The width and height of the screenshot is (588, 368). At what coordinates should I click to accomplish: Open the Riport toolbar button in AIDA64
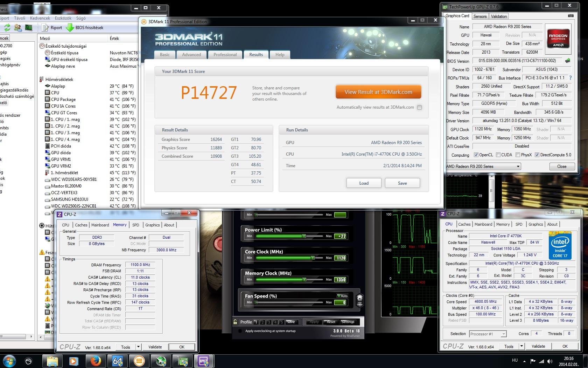pos(51,28)
